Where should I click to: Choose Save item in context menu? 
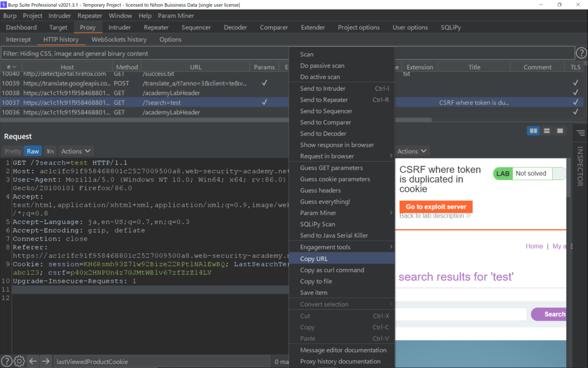pos(342,292)
